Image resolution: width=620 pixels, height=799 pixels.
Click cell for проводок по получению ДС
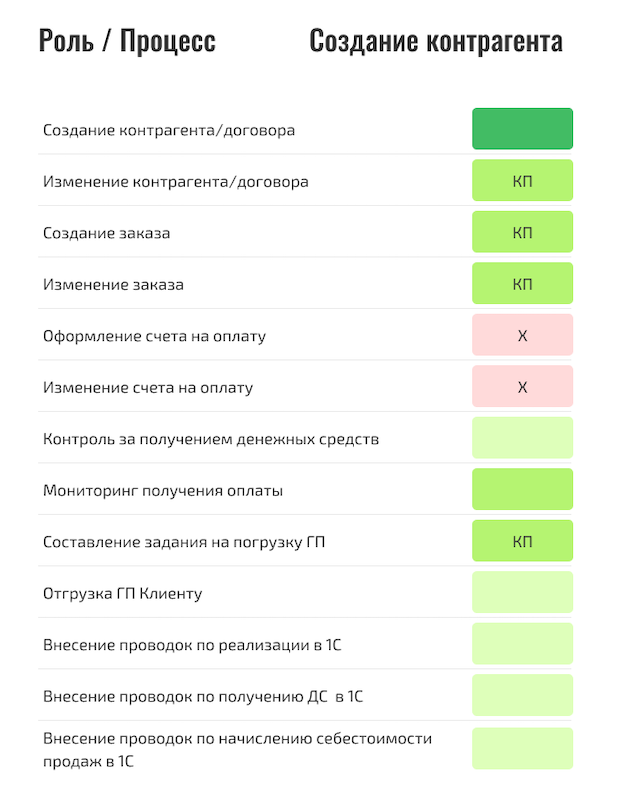(522, 695)
